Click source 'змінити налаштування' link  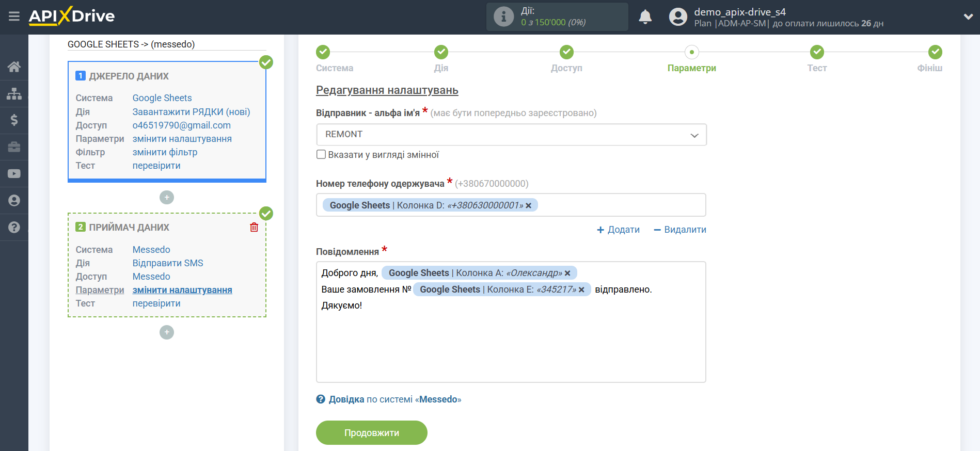(182, 139)
